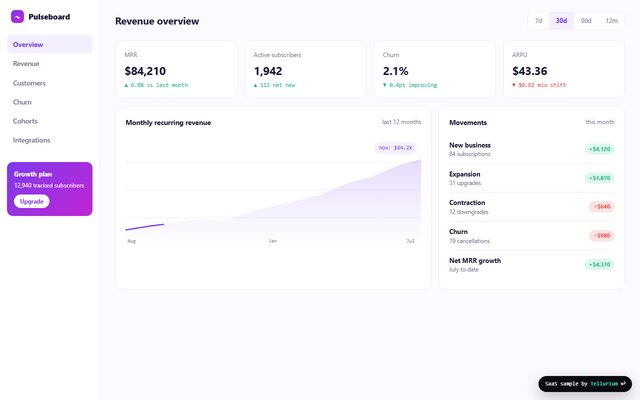Click the '12,940 tracked subscribers' text
This screenshot has height=400, width=640.
click(x=49, y=185)
